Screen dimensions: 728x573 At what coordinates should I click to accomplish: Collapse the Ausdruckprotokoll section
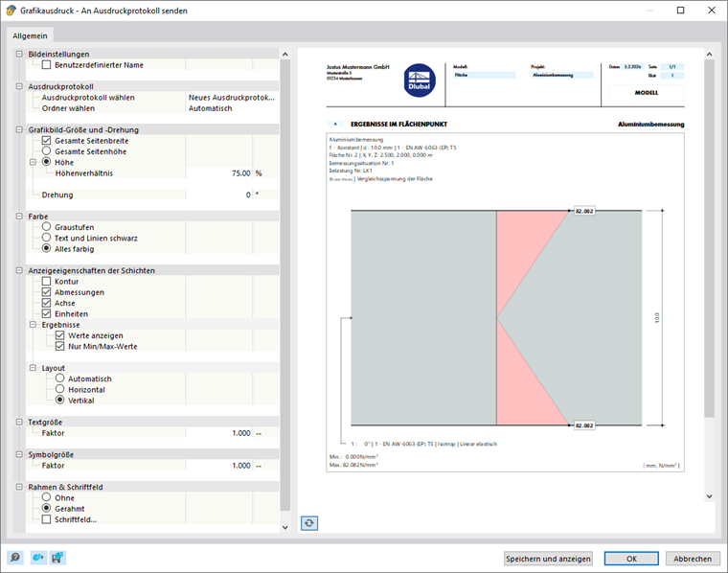(x=19, y=86)
